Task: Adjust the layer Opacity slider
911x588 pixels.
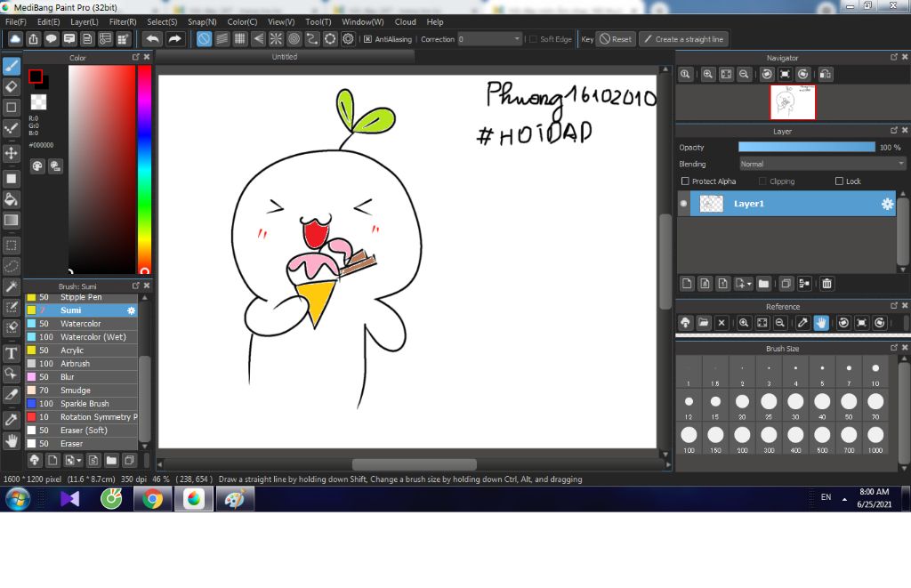Action: [x=806, y=148]
